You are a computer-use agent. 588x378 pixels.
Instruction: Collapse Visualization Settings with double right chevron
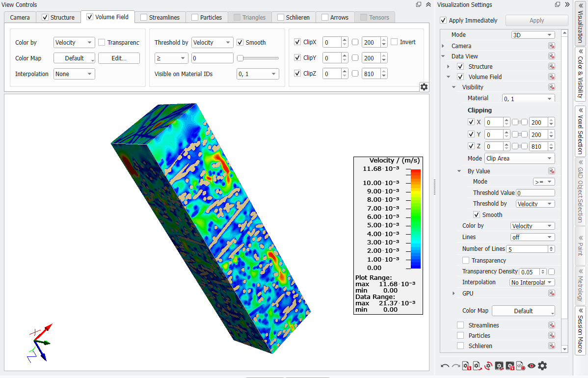[567, 4]
